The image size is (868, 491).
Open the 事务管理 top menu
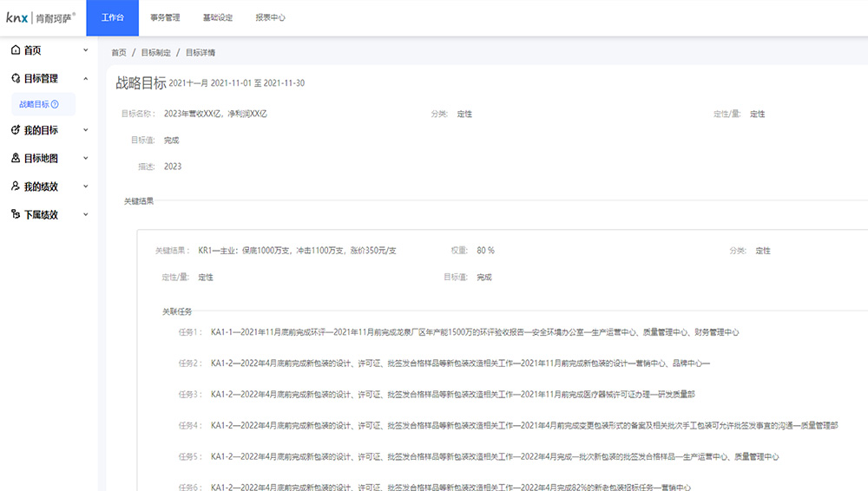(165, 17)
